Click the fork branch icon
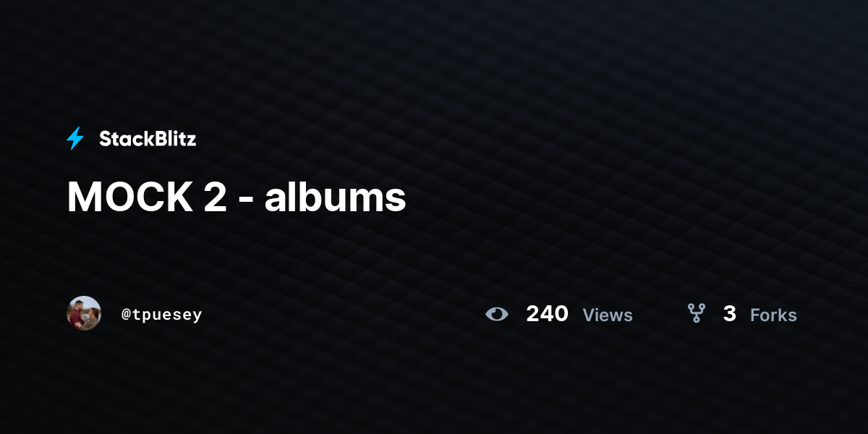 [696, 313]
